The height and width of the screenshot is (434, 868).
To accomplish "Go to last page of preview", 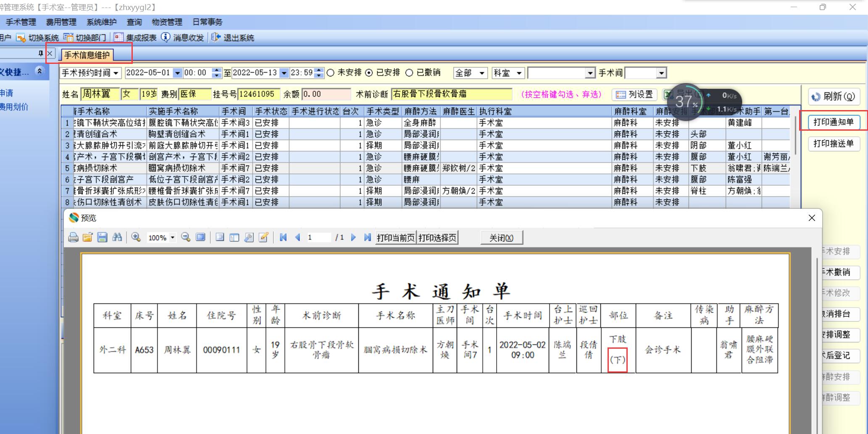I will click(368, 237).
